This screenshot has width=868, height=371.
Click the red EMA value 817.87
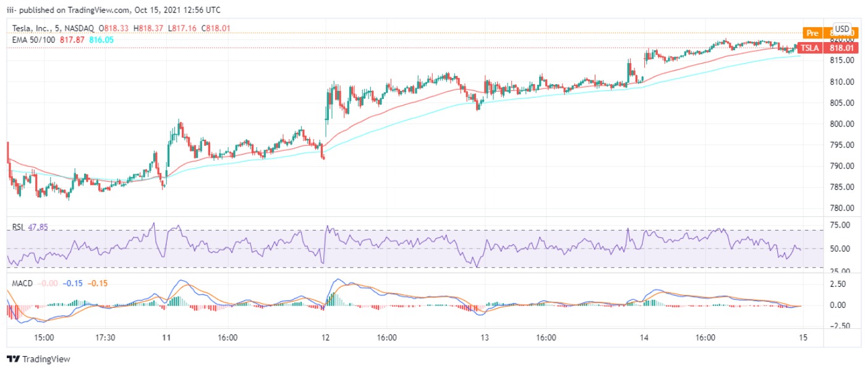pyautogui.click(x=71, y=40)
